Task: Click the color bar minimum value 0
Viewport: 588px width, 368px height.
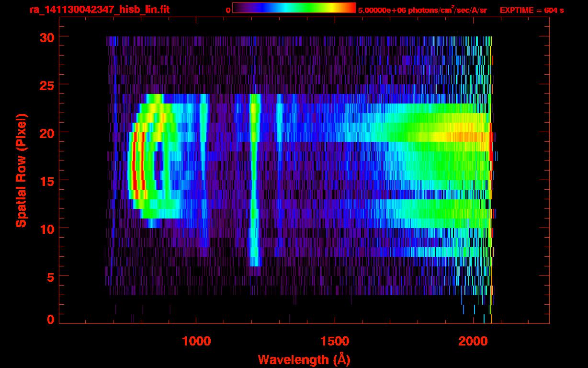Action: coord(228,10)
